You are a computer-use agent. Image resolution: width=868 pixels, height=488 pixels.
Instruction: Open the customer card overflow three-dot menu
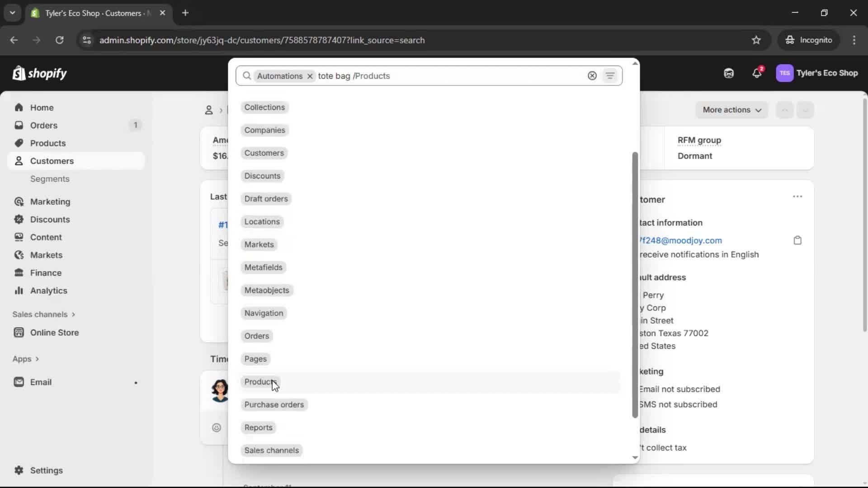coord(798,197)
